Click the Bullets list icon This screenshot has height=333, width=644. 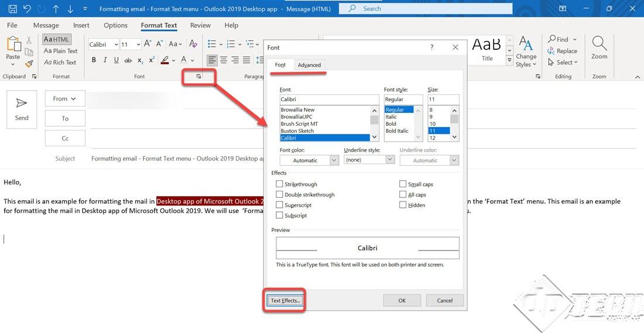pos(211,44)
